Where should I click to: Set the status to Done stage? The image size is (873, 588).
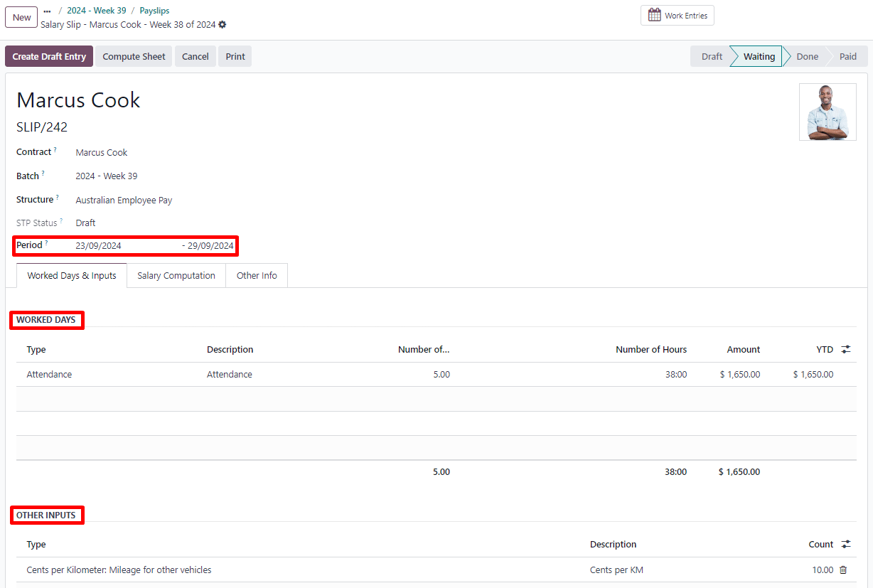(x=807, y=57)
